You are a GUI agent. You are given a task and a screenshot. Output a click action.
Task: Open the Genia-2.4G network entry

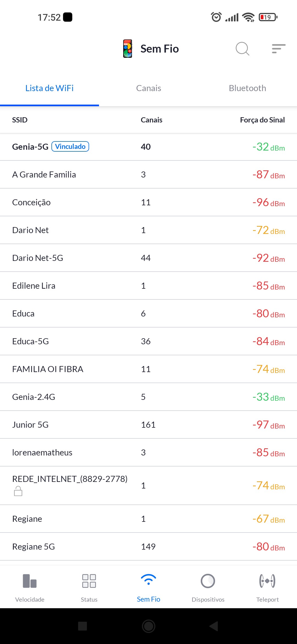click(x=148, y=397)
